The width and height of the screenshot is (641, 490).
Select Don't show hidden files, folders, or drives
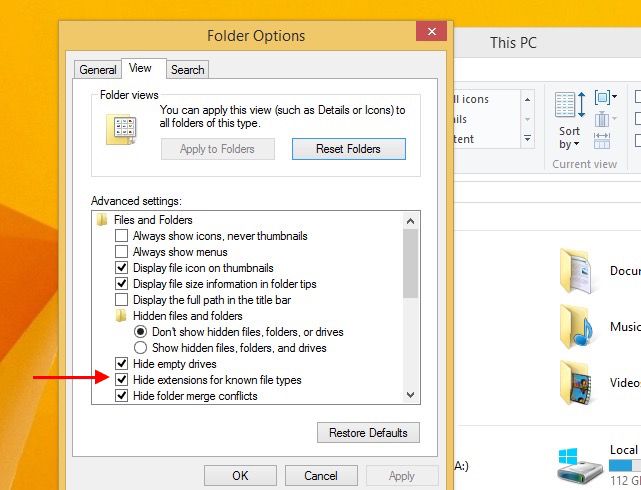[x=140, y=331]
